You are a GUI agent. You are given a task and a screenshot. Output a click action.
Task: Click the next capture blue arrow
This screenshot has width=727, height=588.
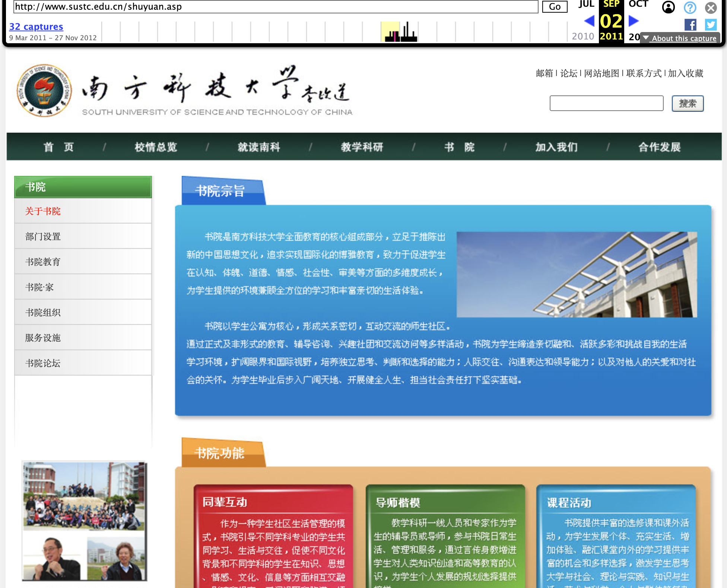point(633,20)
